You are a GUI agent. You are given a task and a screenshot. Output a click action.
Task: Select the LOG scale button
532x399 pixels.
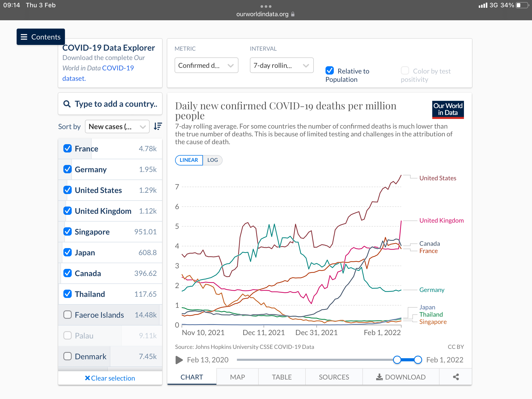point(212,160)
